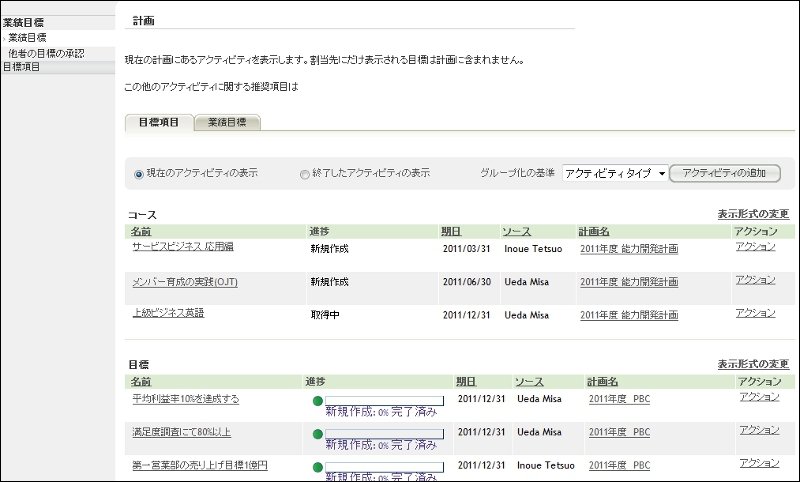Click 名前 header in コース table
800x482 pixels.
point(141,232)
